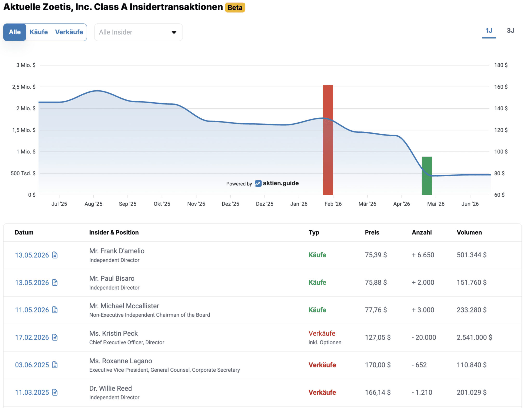Open filing document icon next to 11.03.2025
532x408 pixels.
[55, 392]
